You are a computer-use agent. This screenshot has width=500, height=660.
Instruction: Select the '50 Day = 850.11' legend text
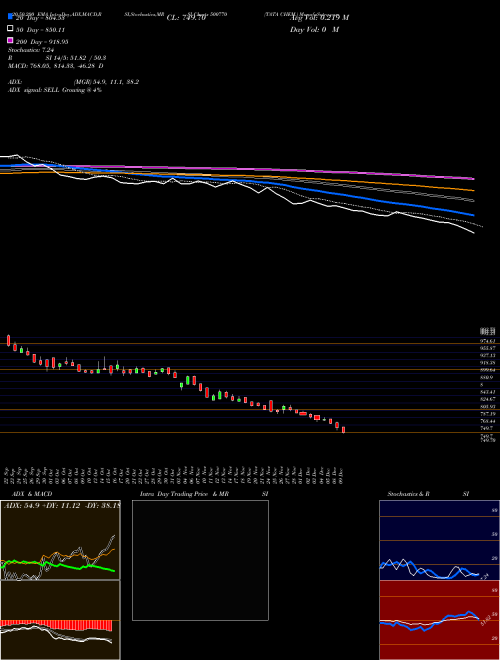tap(40, 30)
